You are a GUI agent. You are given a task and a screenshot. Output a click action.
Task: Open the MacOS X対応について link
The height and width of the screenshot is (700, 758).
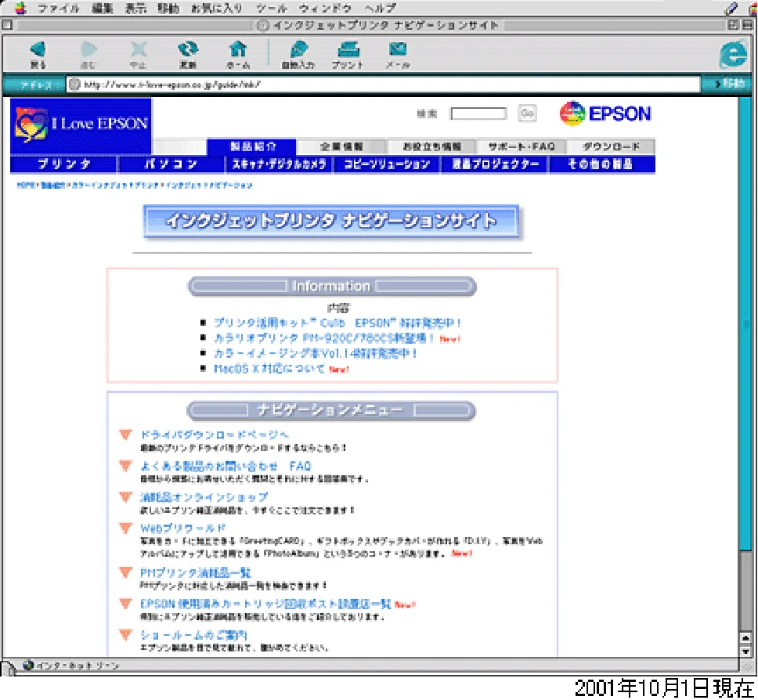269,369
